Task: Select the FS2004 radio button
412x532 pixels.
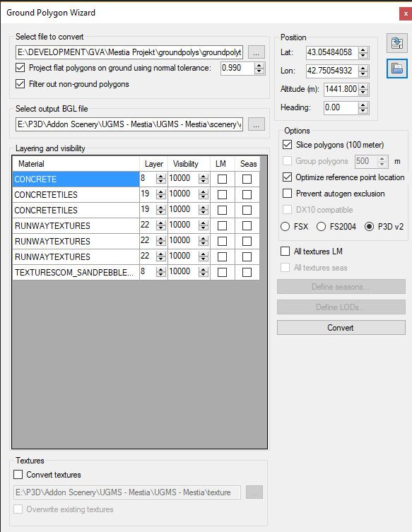Action: 321,226
